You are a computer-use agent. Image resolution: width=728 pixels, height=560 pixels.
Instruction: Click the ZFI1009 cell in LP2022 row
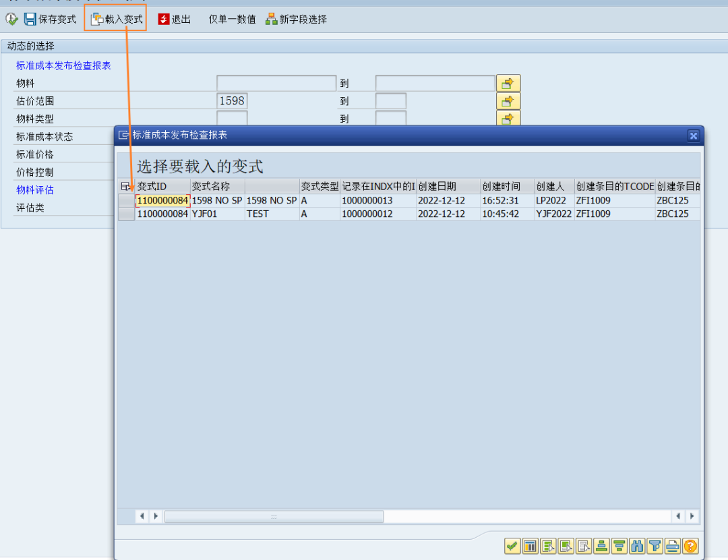[615, 201]
